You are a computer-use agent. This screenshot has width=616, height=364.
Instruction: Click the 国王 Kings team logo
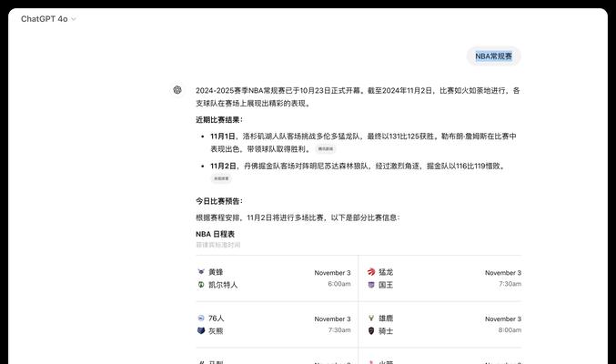[371, 285]
